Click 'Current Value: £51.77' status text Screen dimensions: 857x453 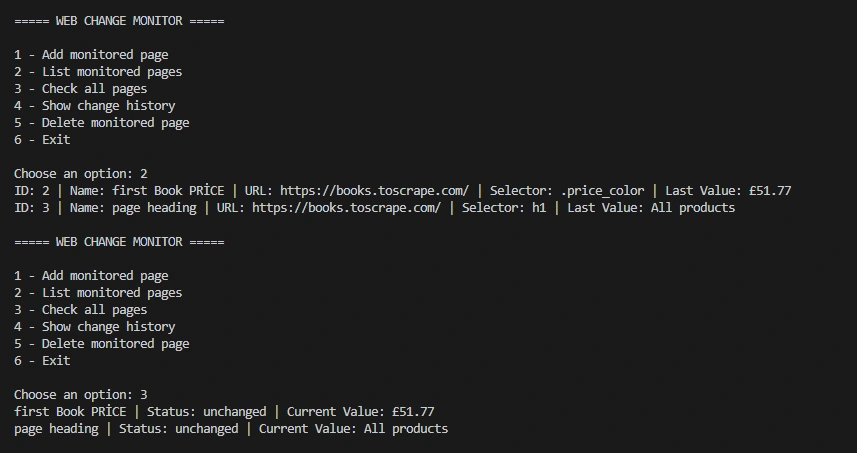(361, 411)
